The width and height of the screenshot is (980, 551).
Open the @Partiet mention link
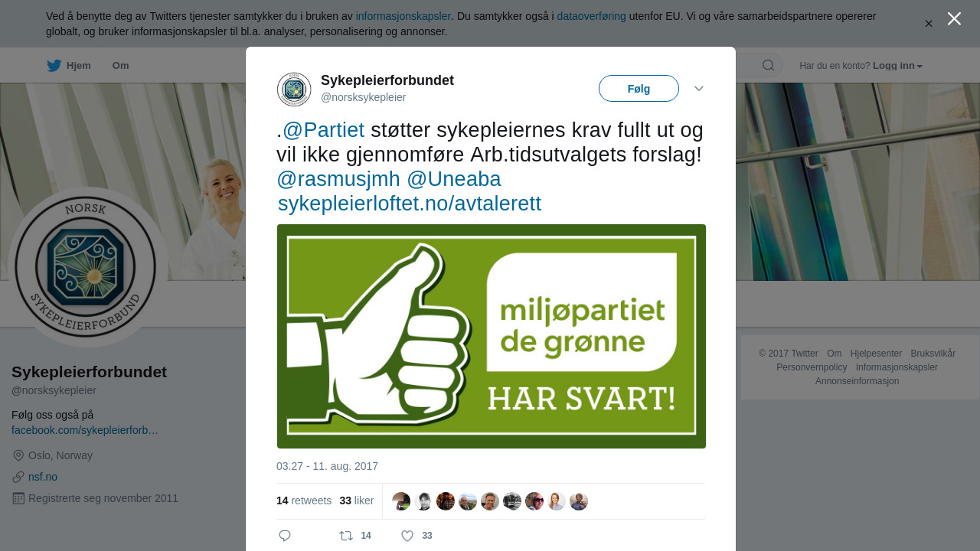coord(324,130)
